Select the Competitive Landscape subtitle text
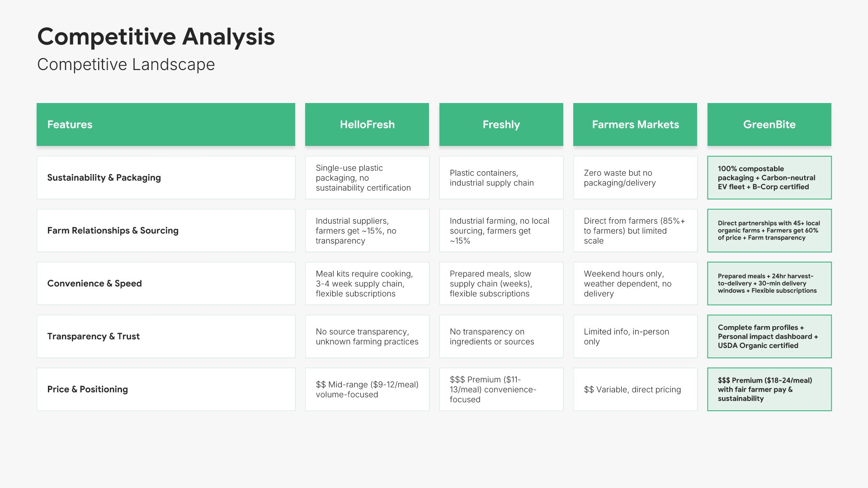 point(126,65)
